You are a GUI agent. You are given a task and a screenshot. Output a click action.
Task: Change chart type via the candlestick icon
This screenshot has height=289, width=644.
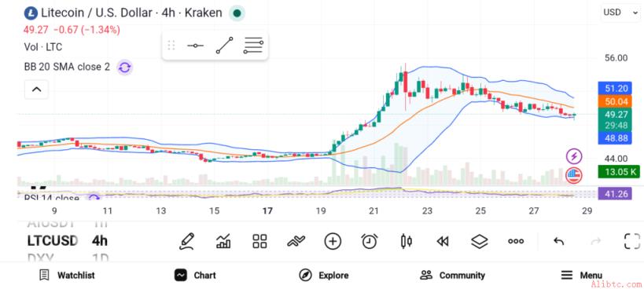(407, 241)
